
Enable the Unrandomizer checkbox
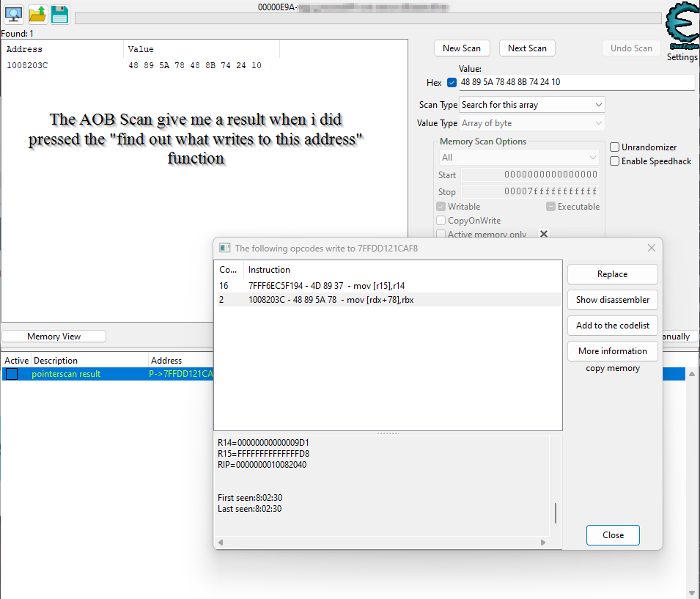615,147
